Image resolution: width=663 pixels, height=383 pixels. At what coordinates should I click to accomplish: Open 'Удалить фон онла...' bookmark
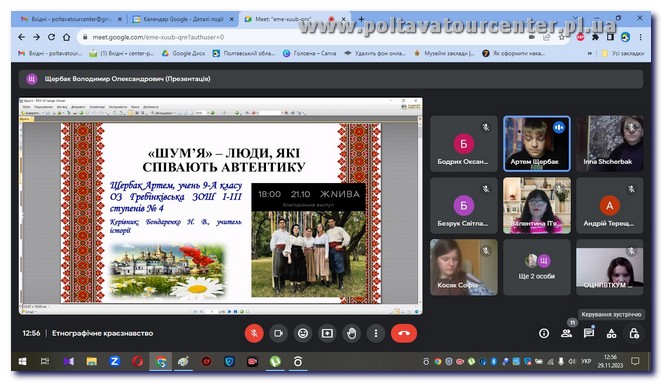point(375,53)
